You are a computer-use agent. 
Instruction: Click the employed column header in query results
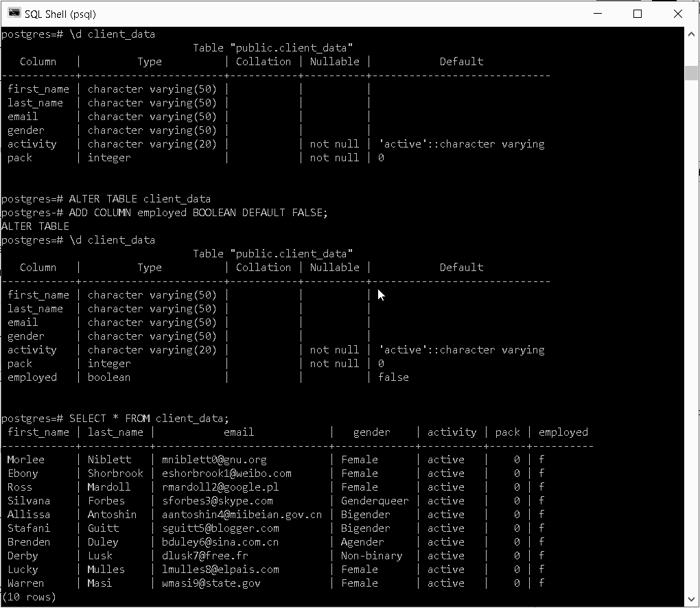(x=563, y=432)
